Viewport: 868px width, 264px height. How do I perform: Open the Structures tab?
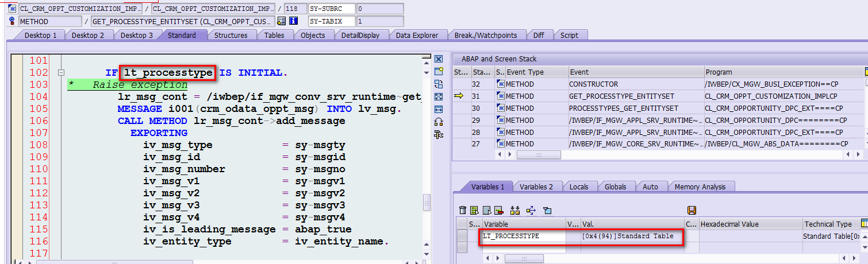point(231,35)
